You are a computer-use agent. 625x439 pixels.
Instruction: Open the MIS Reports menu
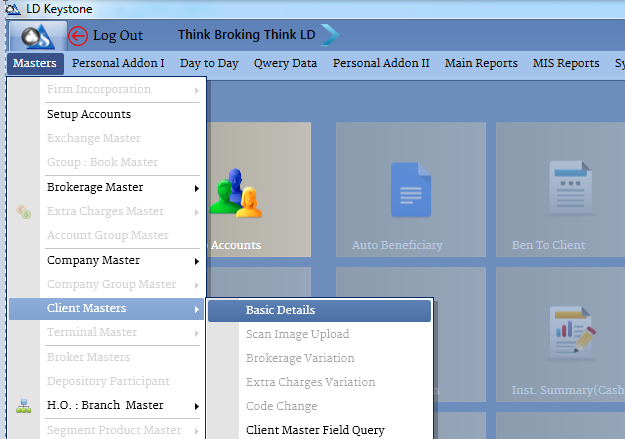coord(565,63)
